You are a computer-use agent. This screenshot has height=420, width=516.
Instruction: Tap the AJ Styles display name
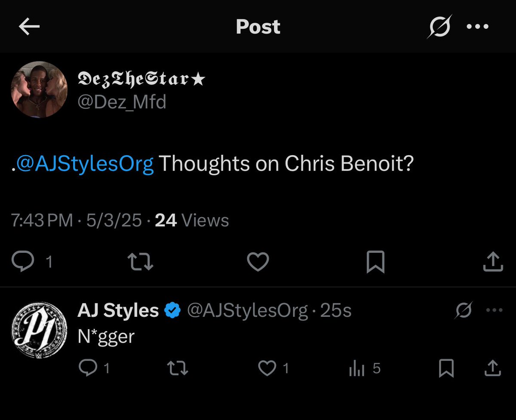pyautogui.click(x=118, y=310)
